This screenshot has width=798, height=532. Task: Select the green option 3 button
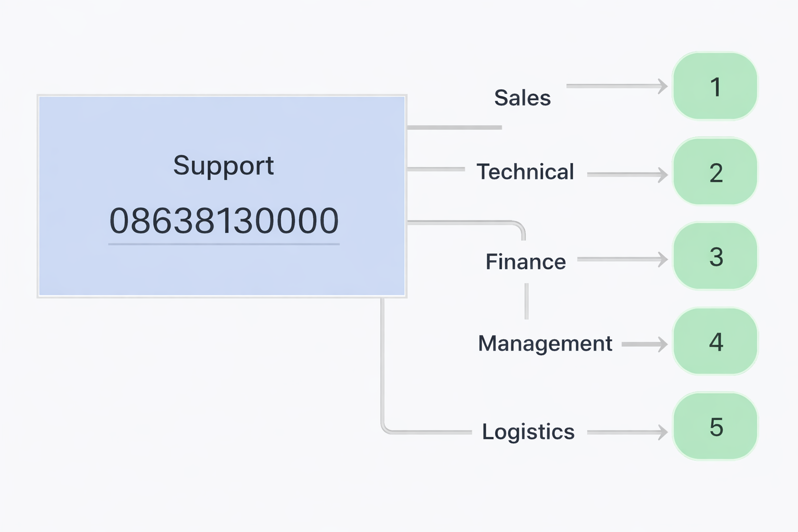coord(715,257)
